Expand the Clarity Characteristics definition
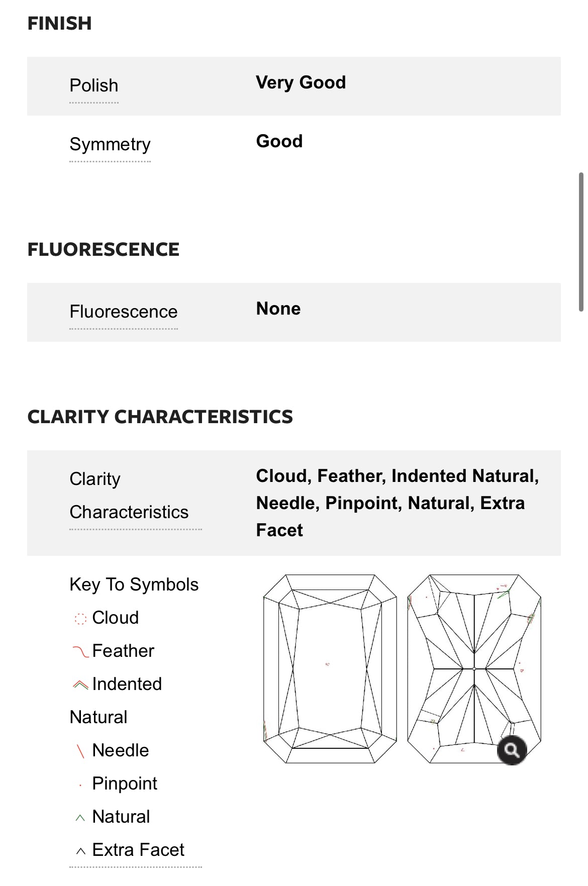Image resolution: width=588 pixels, height=886 pixels. click(129, 495)
